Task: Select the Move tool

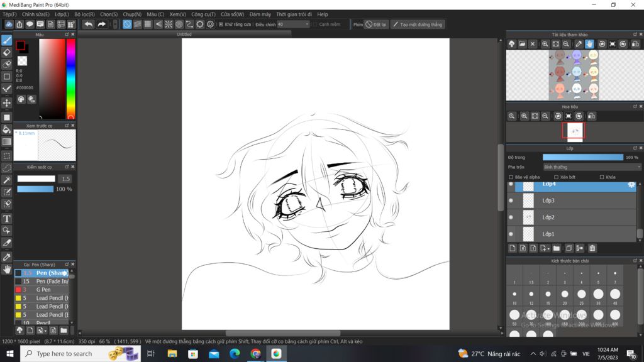Action: [x=7, y=103]
